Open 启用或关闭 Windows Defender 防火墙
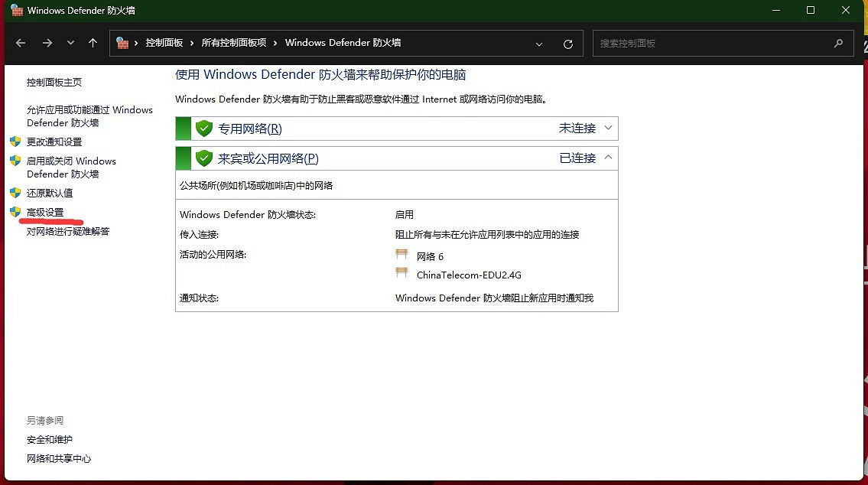Screen dimensions: 868x485 [x=71, y=168]
